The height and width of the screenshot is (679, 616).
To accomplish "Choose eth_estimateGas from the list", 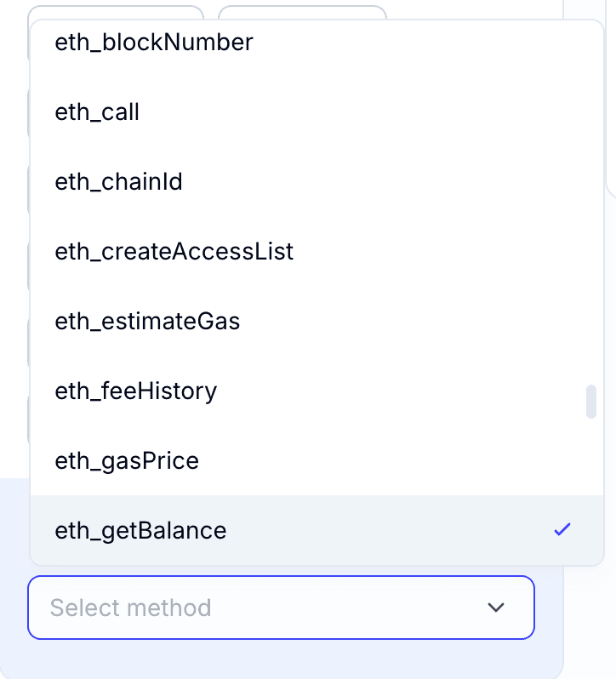I will [x=147, y=321].
